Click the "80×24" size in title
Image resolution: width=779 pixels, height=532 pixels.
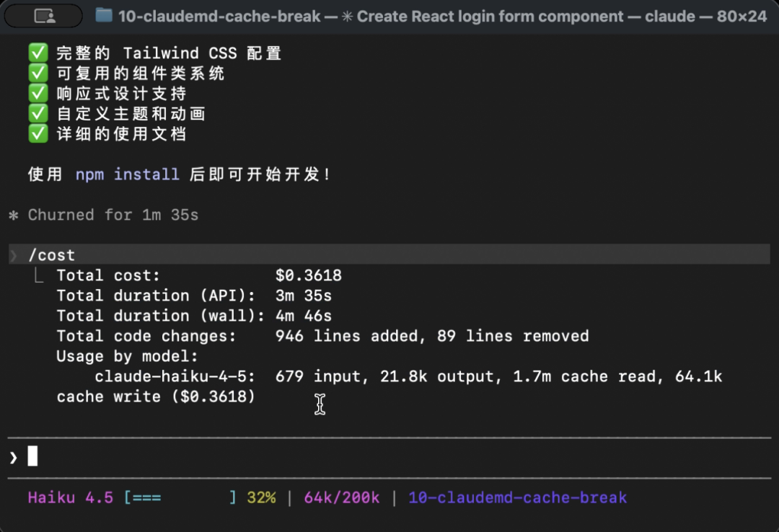[x=741, y=17]
